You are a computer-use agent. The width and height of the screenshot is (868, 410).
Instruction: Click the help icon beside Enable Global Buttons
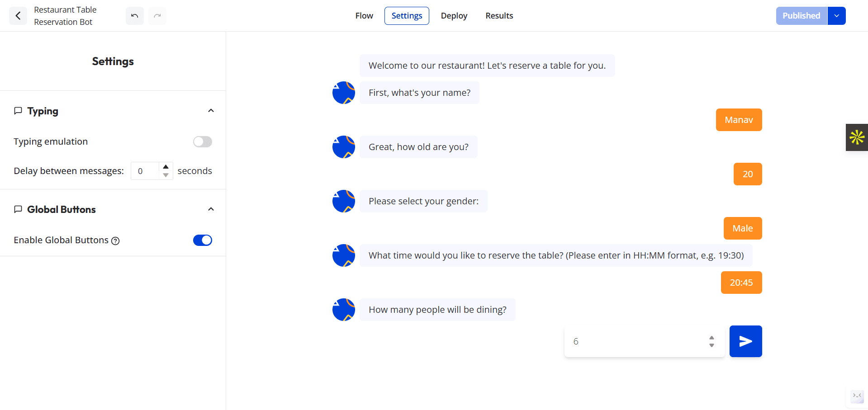(x=115, y=241)
